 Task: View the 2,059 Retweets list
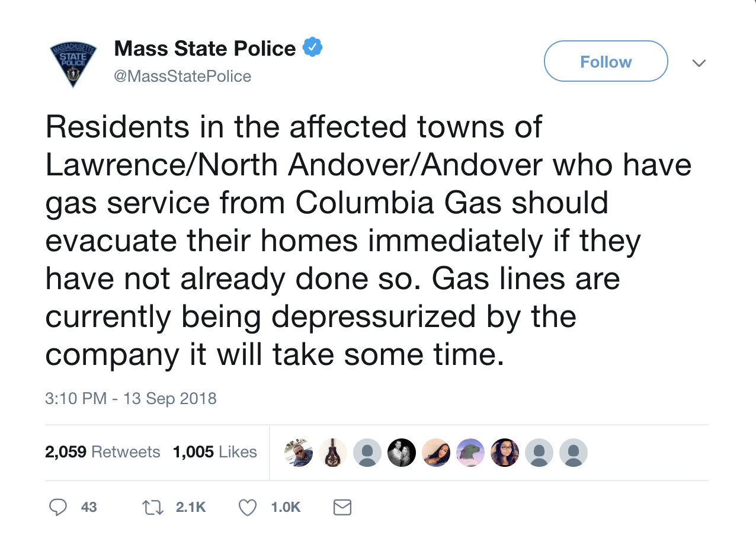(102, 452)
